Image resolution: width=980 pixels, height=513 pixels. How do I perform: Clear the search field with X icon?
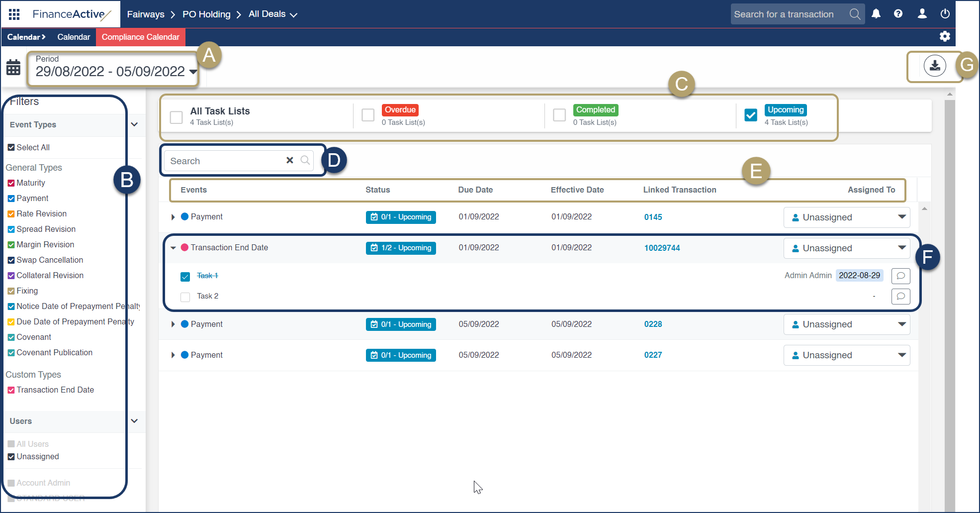pyautogui.click(x=290, y=160)
